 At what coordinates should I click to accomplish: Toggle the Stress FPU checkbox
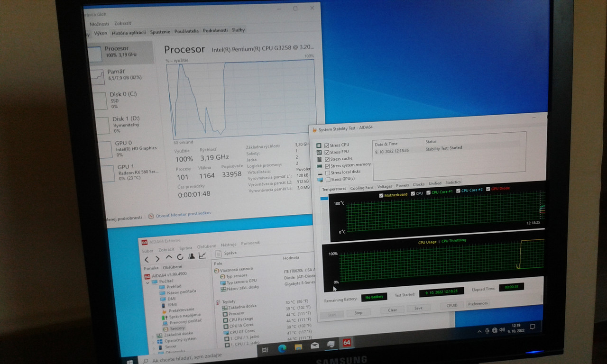(x=327, y=152)
